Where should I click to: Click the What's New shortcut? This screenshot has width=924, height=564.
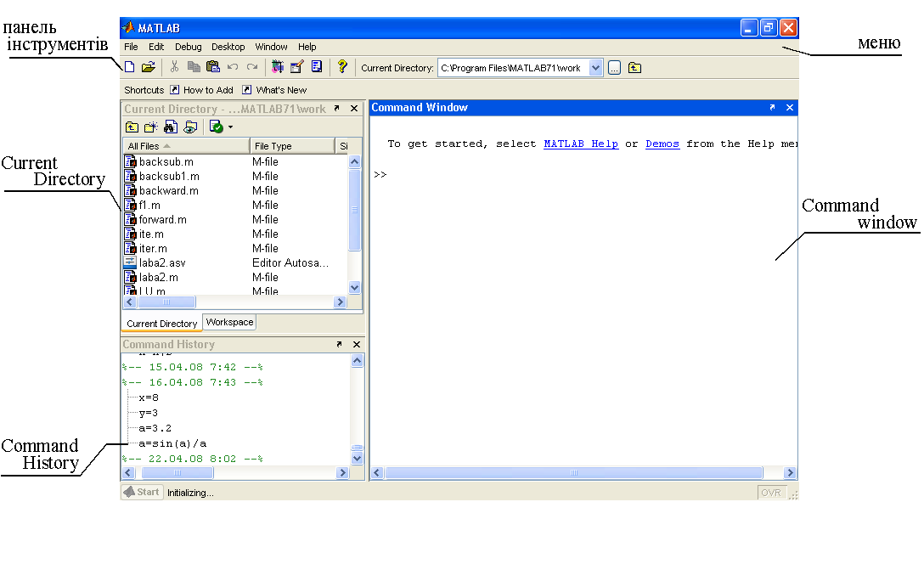[x=274, y=89]
